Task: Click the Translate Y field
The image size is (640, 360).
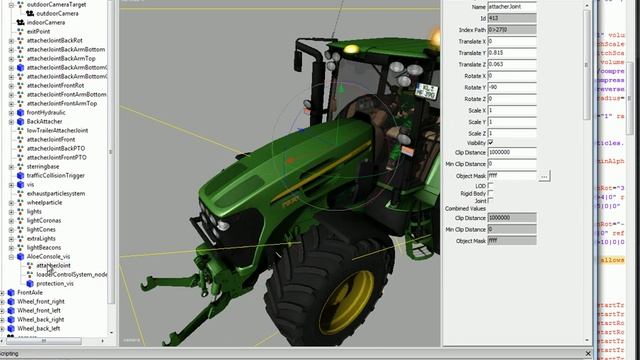Action: click(512, 53)
